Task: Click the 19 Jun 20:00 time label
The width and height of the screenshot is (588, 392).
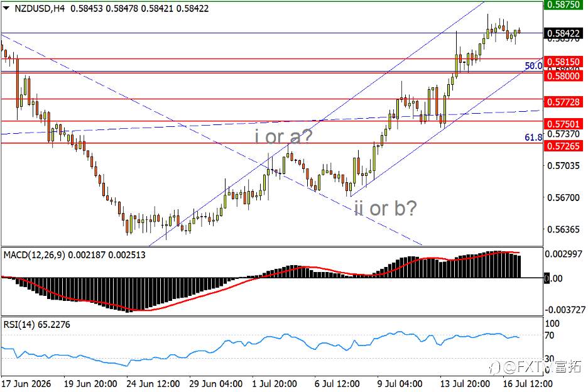Action: tap(90, 384)
